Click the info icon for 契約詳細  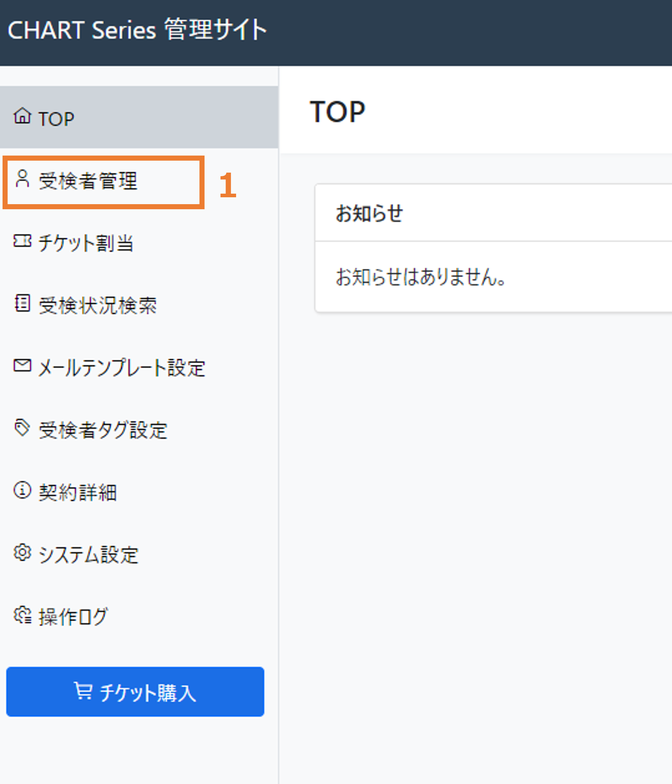(x=22, y=490)
